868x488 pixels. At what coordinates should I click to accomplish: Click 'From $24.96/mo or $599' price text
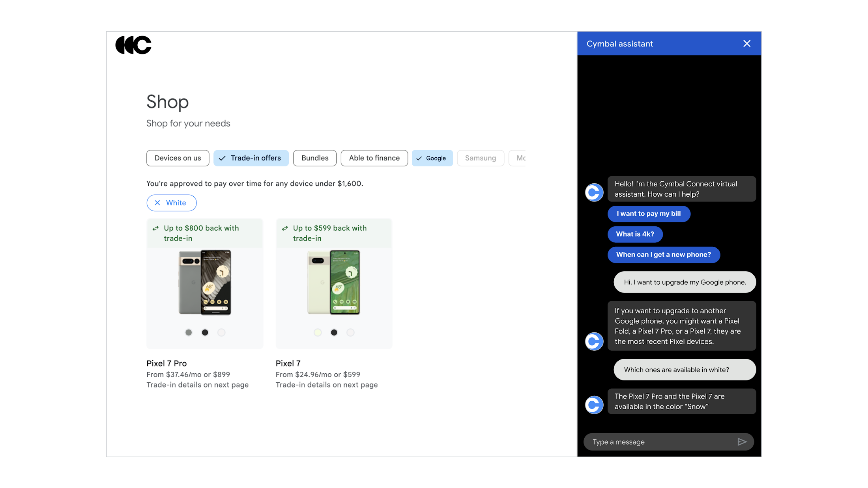(x=318, y=374)
